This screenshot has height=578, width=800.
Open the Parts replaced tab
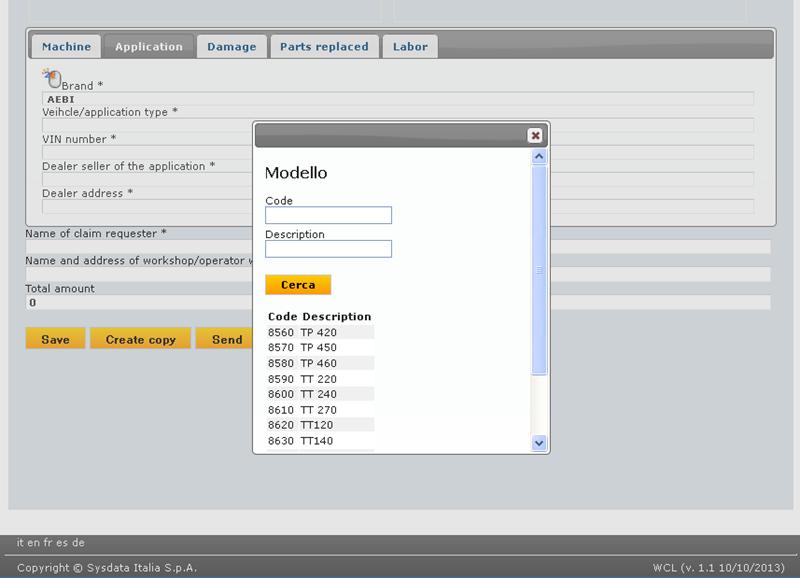tap(324, 46)
